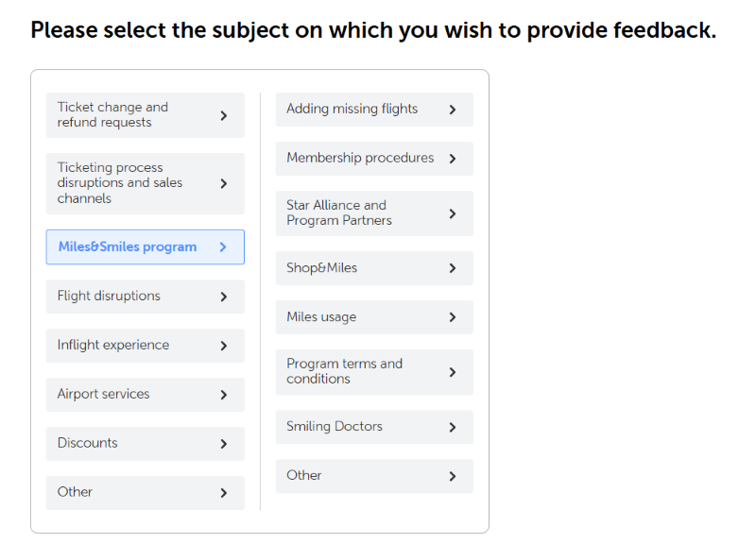The height and width of the screenshot is (544, 756).
Task: Choose Miles usage subject
Action: pyautogui.click(x=321, y=317)
